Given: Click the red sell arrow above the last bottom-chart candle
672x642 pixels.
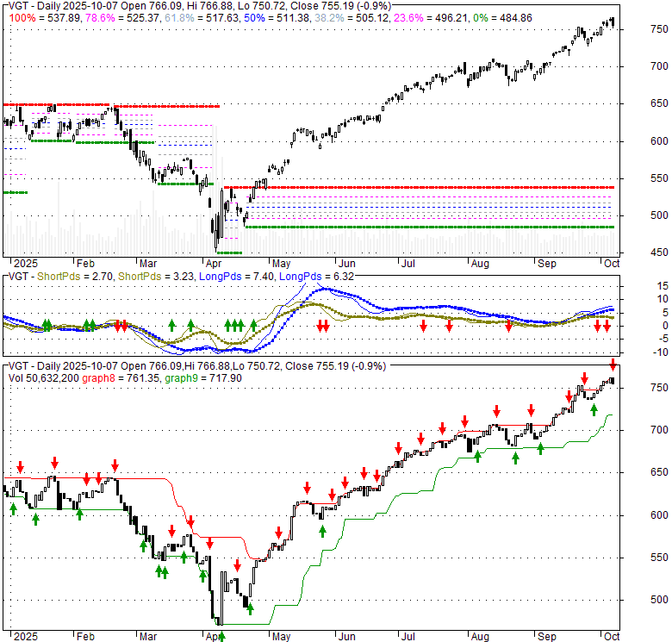Looking at the screenshot, I should (x=613, y=365).
